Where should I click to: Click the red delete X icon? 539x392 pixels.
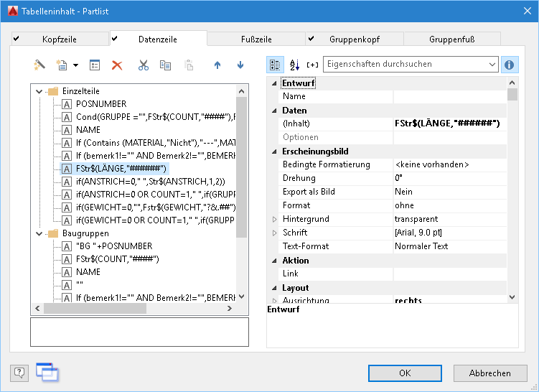117,65
